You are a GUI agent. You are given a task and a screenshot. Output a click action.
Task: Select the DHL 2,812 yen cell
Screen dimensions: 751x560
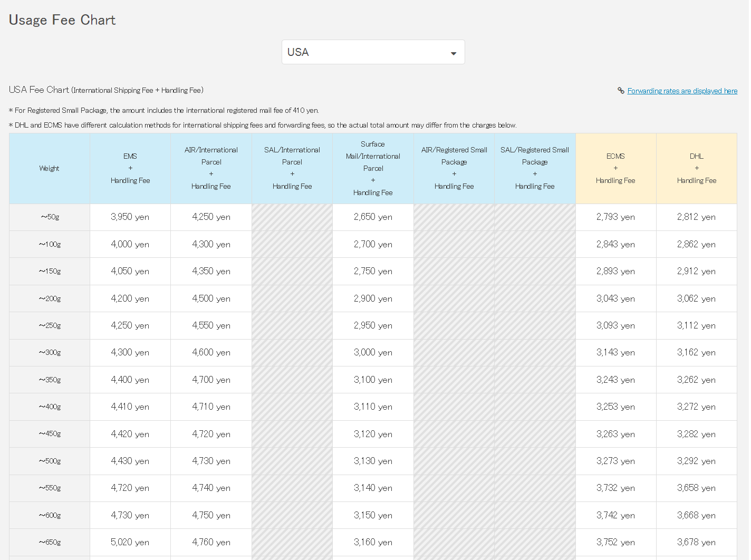coord(696,217)
